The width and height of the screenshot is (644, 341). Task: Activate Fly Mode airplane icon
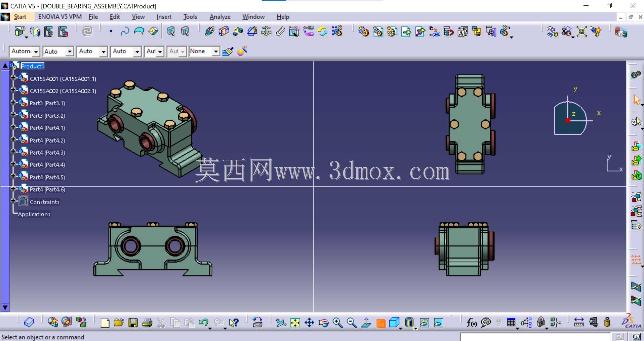[281, 323]
